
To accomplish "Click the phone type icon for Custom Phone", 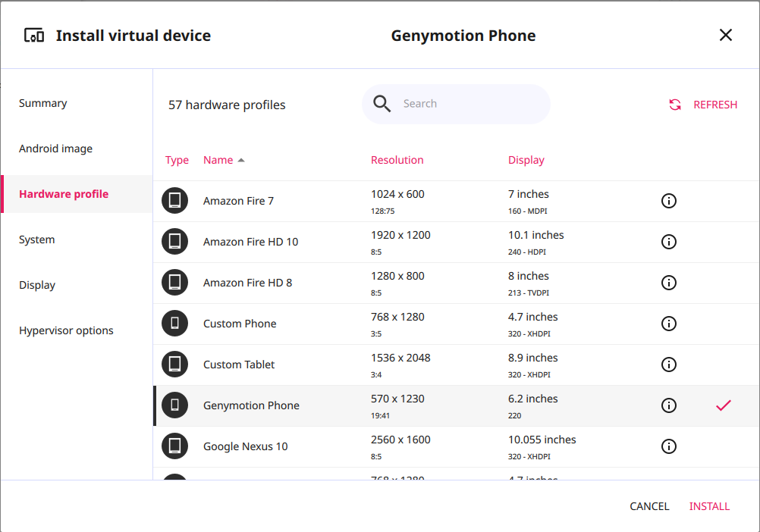I will 174,324.
